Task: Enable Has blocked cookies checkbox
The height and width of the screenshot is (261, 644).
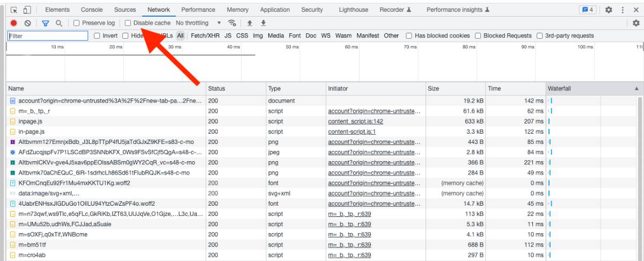Action: [409, 36]
